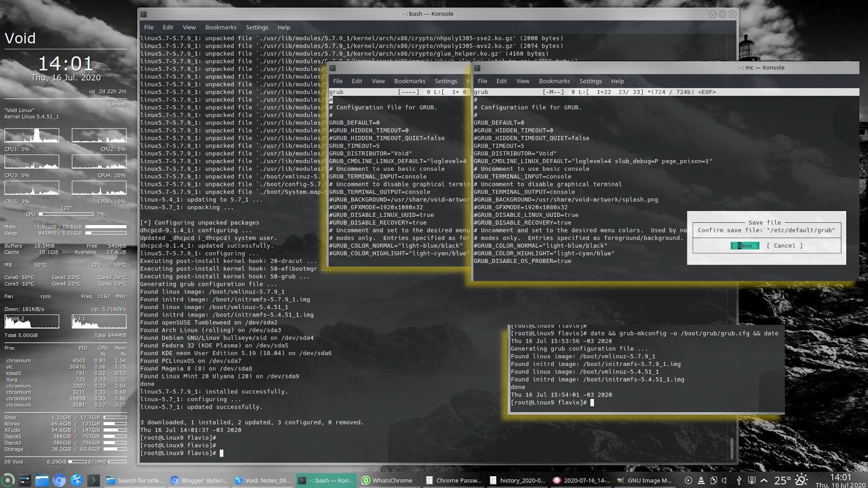
Task: Open the Bookmarks menu in the mc Konsole
Action: (x=554, y=81)
